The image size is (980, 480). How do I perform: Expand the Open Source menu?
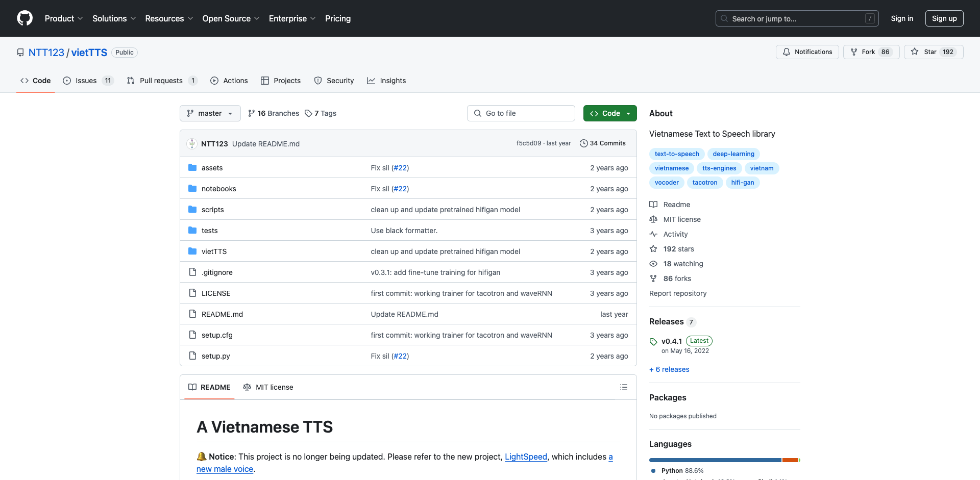(231, 18)
